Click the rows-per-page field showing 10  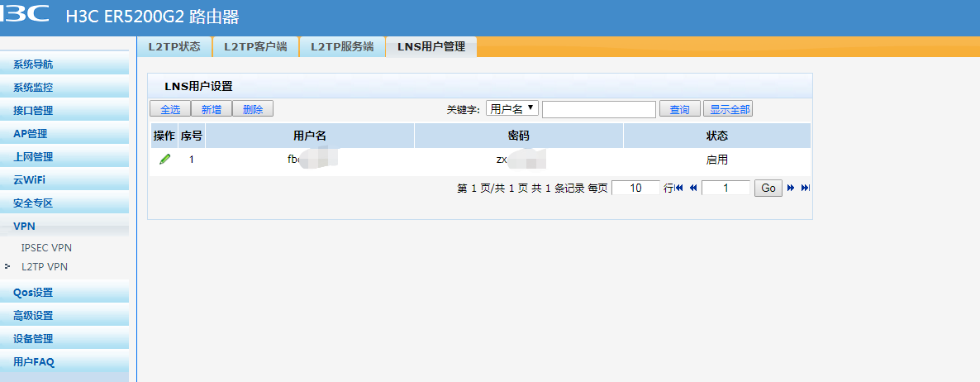[x=635, y=188]
